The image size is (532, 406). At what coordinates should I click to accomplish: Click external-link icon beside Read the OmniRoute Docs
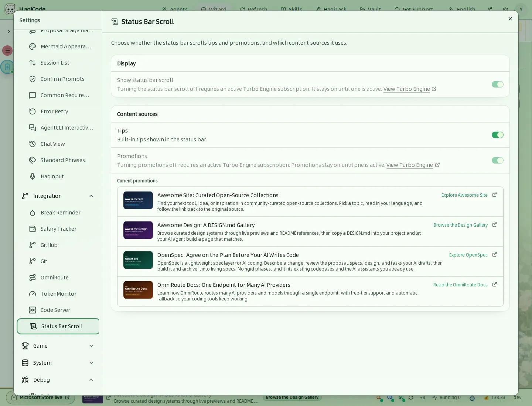pyautogui.click(x=495, y=285)
